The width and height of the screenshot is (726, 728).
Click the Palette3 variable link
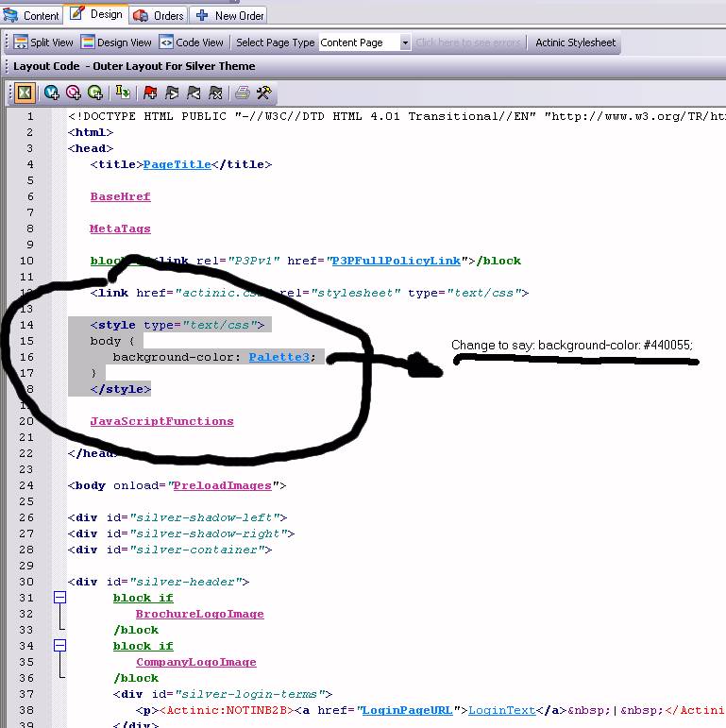[x=279, y=357]
